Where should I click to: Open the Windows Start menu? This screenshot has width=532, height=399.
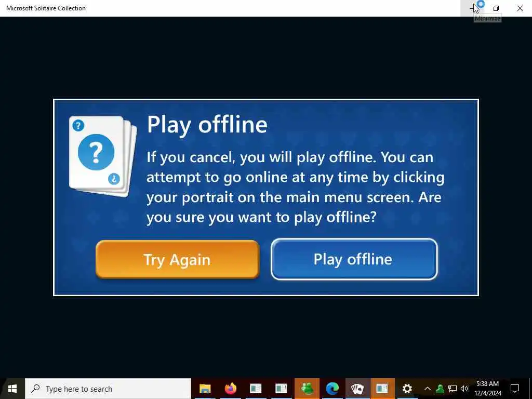(12, 389)
